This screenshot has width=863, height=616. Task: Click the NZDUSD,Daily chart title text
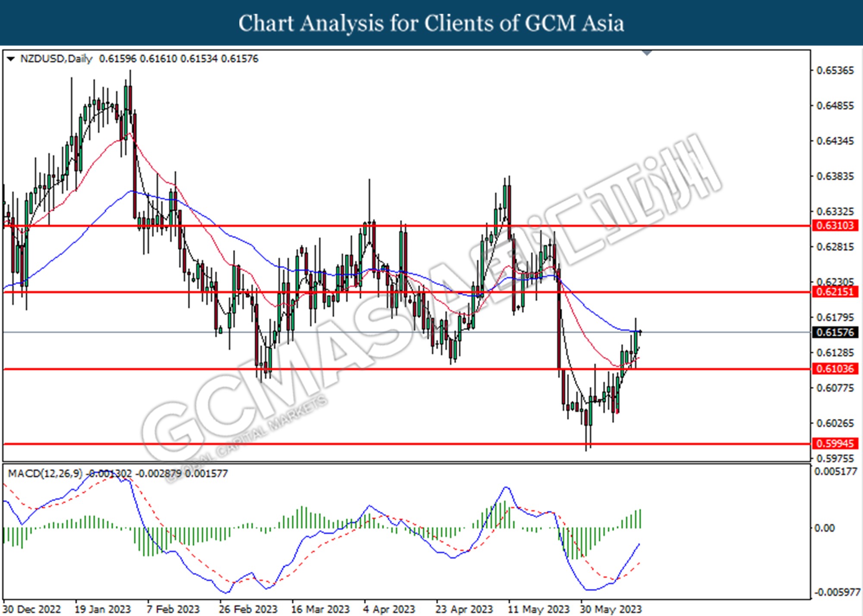click(56, 59)
